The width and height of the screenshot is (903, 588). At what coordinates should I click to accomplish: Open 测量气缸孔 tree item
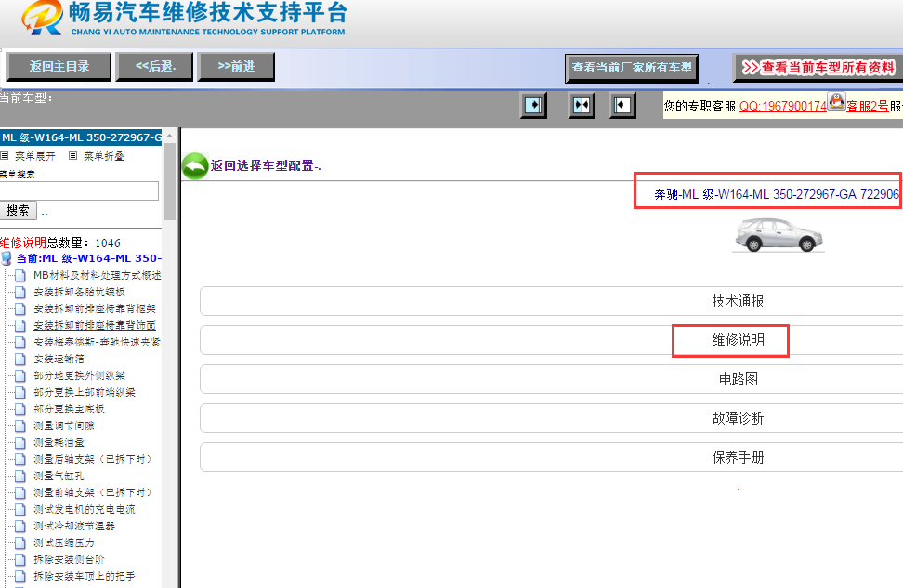(x=59, y=476)
